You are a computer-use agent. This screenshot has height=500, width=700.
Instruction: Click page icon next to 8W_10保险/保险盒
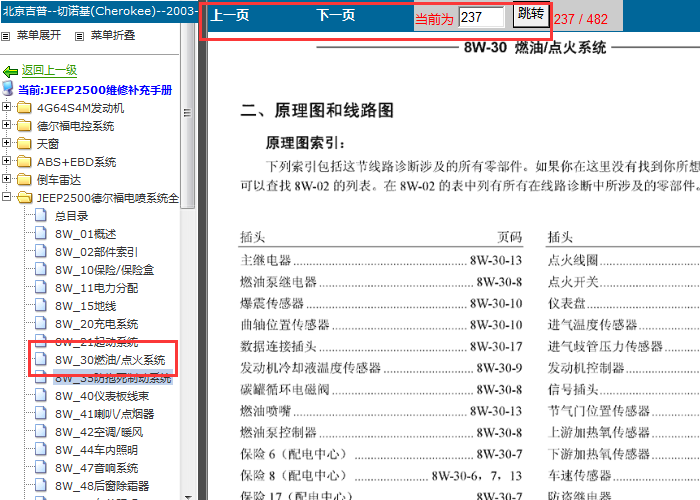click(41, 269)
